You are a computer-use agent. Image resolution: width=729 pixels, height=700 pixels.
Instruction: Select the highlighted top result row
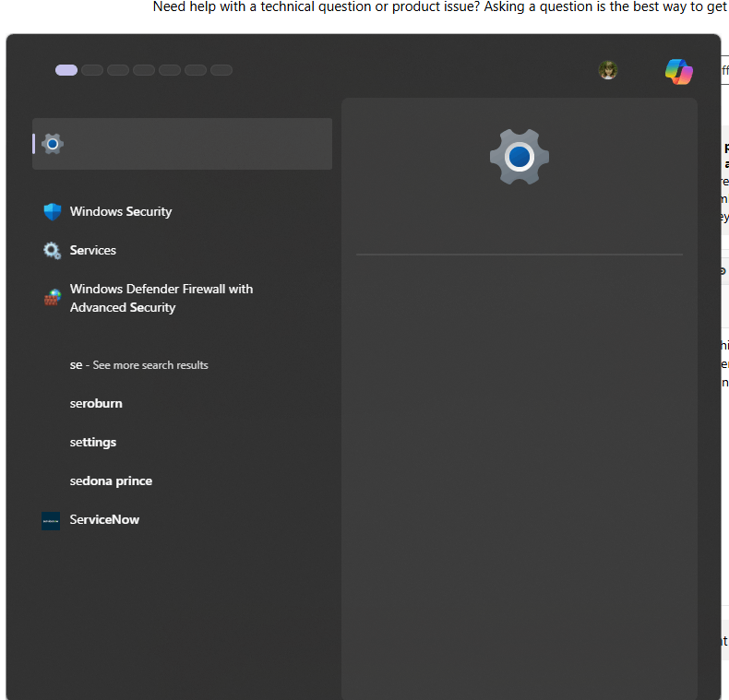(183, 144)
